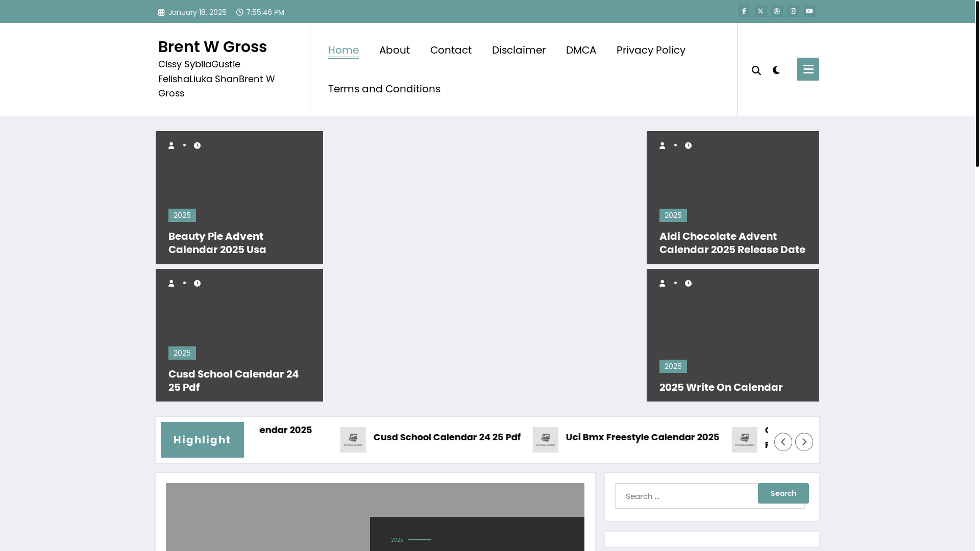
Task: Focus the Search text field
Action: (687, 496)
